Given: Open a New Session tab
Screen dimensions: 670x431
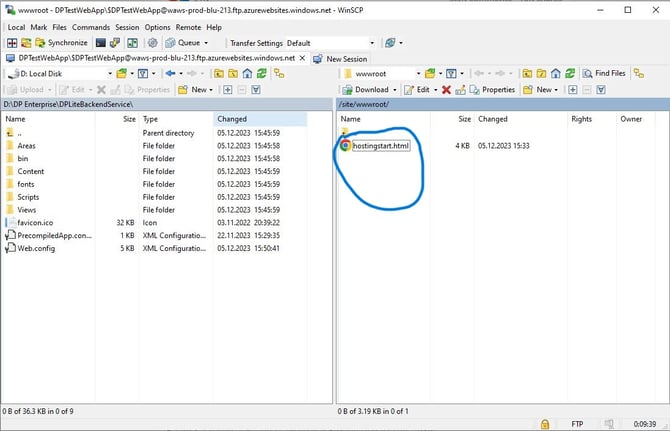Looking at the screenshot, I should (340, 59).
